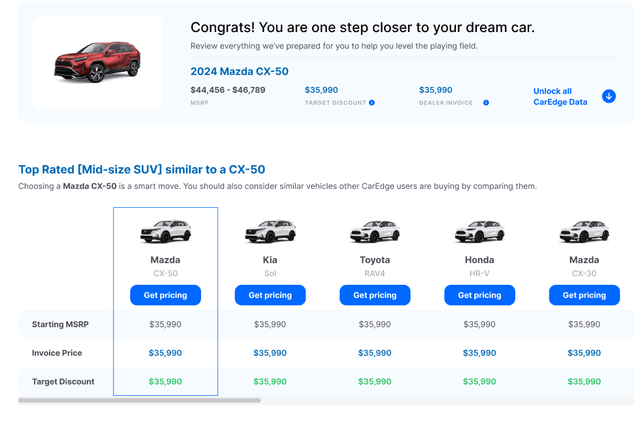The image size is (640, 422).
Task: Click the horizontal scrollbar under the comparison table
Action: [140, 400]
